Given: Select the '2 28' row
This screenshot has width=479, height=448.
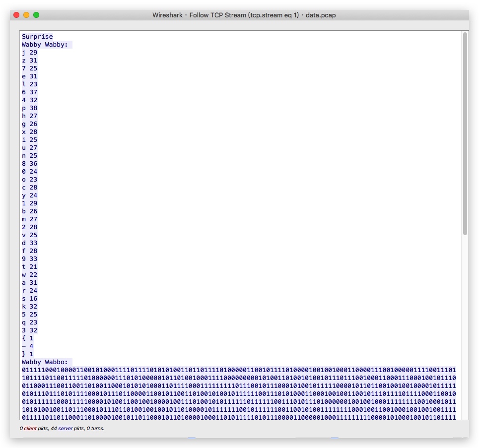Looking at the screenshot, I should [29, 227].
